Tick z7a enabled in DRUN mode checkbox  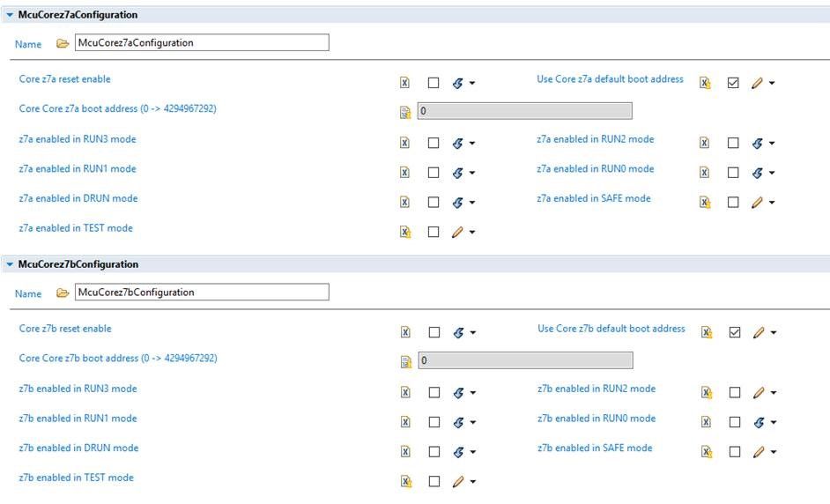point(434,202)
